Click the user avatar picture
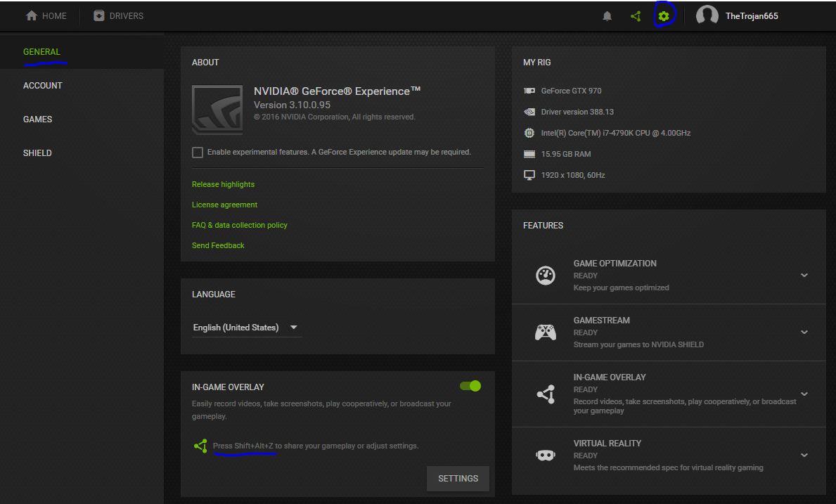 point(707,15)
